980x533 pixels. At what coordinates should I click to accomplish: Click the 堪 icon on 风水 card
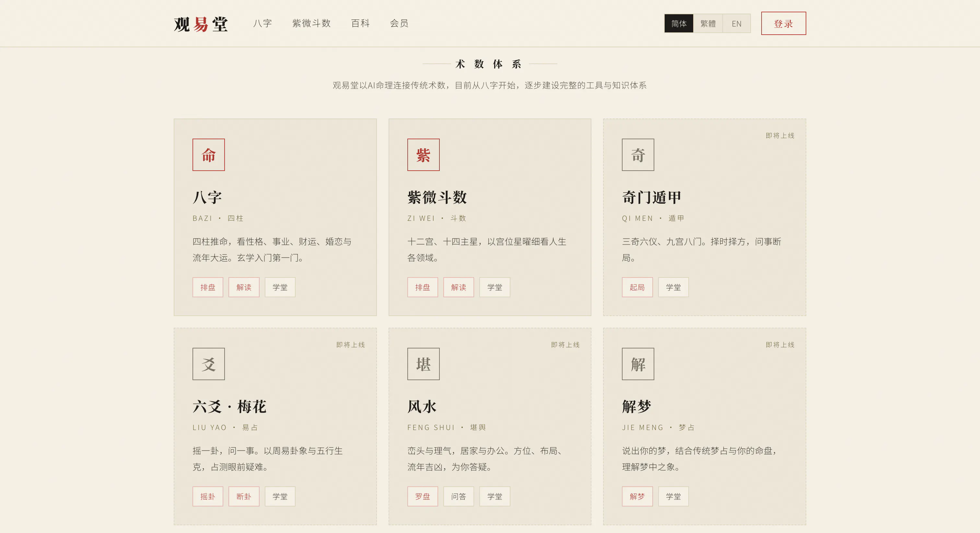tap(424, 364)
